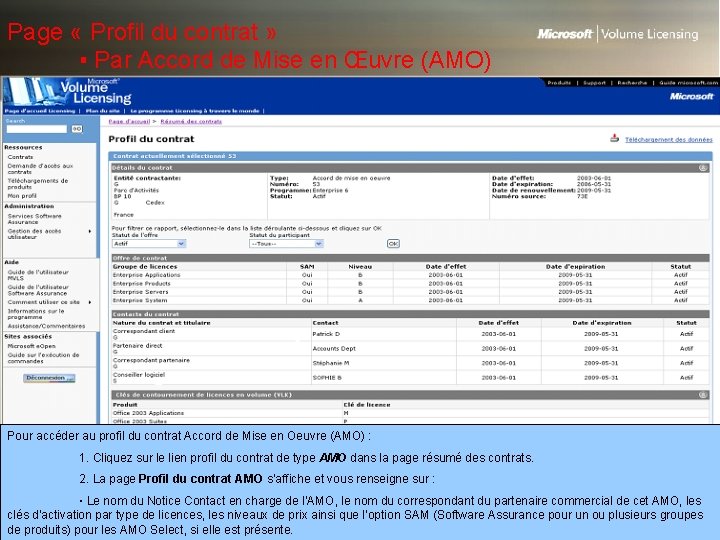
Task: Open Guide de l'utilisateur Software Assurance
Action: point(38,290)
